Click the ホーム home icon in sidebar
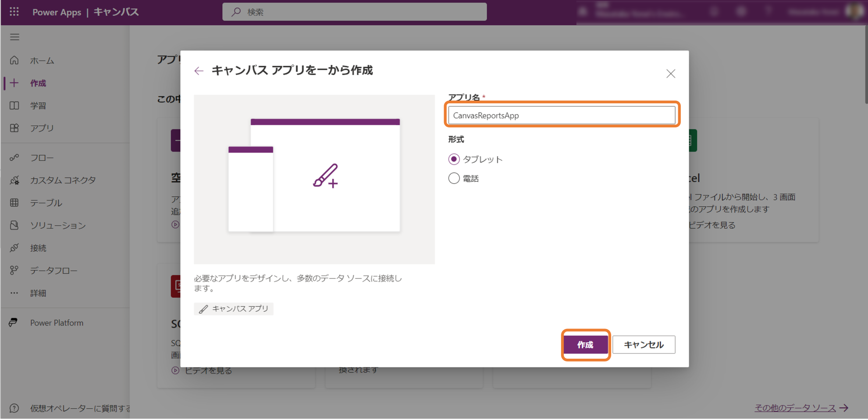This screenshot has width=868, height=420. [14, 60]
